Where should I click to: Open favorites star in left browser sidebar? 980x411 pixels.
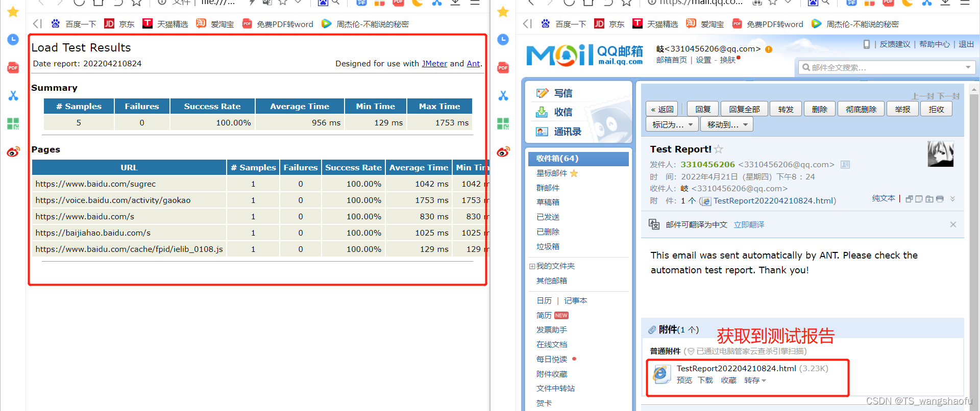click(x=13, y=12)
